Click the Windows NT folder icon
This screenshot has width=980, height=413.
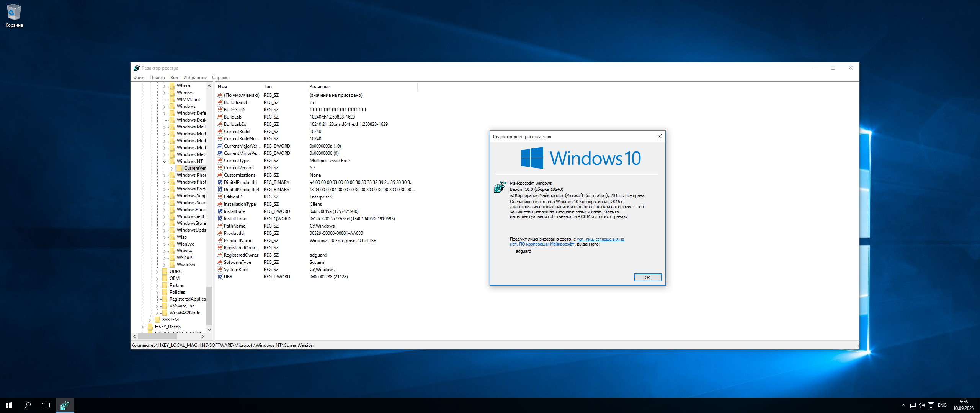[172, 161]
